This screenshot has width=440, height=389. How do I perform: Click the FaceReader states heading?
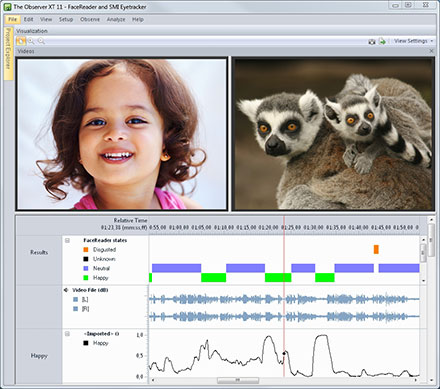pyautogui.click(x=105, y=240)
